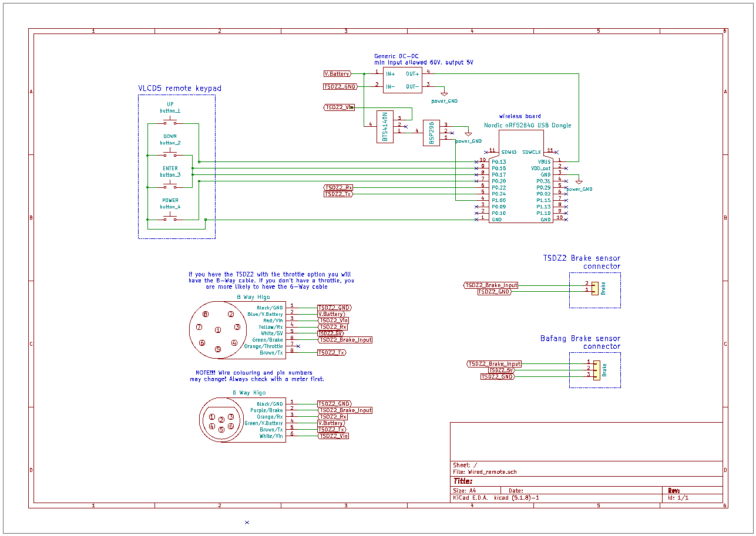Select the Yellow/Rx pin of 8 Way Higo
756x536 pixels.
coord(271,327)
